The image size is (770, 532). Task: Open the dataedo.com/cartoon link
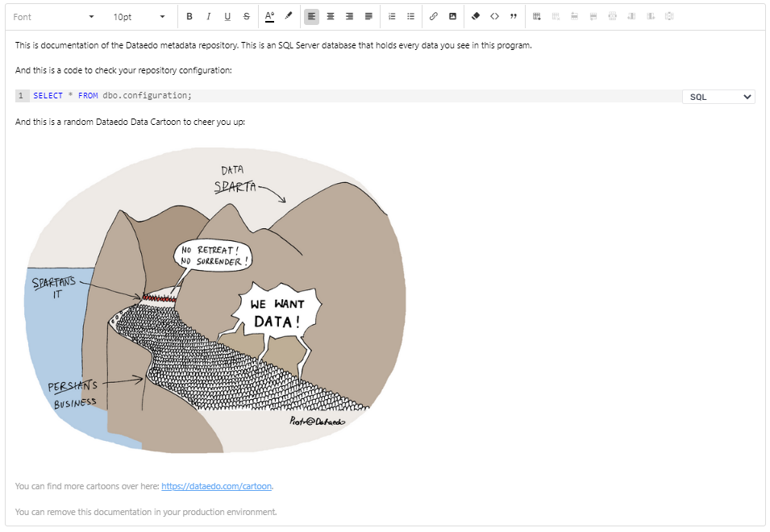(x=215, y=486)
